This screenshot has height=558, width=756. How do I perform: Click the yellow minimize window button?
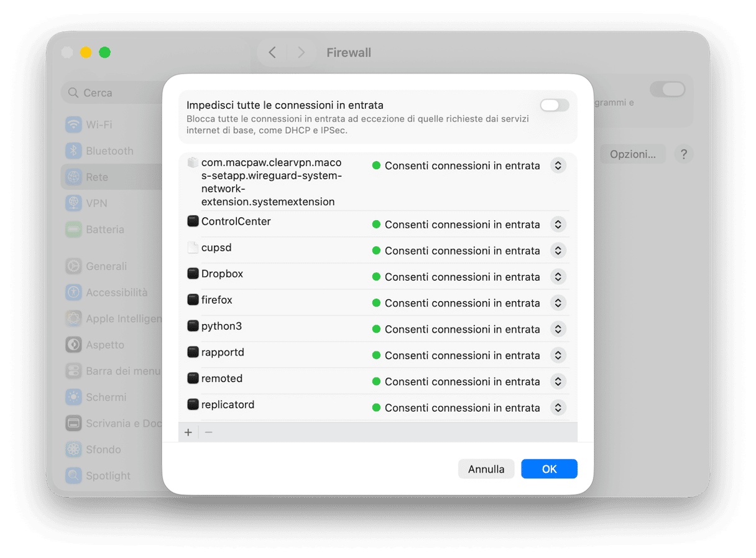click(86, 52)
